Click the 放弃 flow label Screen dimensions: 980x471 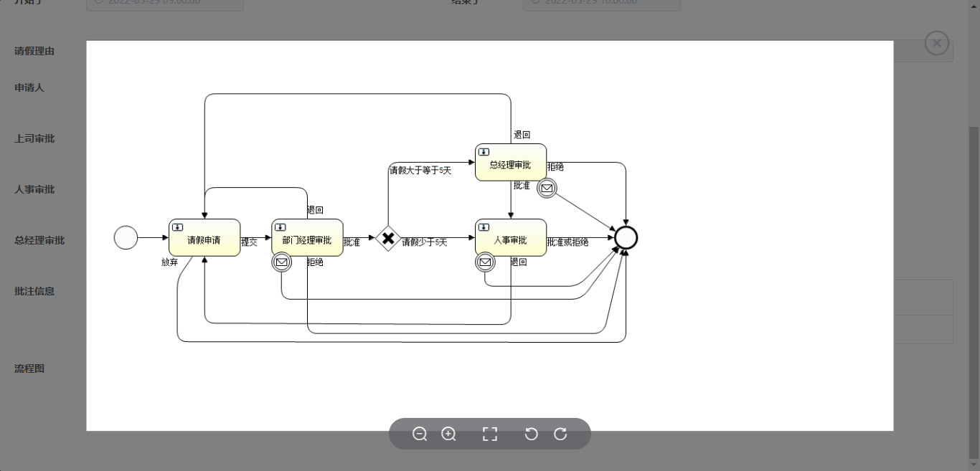coord(170,262)
